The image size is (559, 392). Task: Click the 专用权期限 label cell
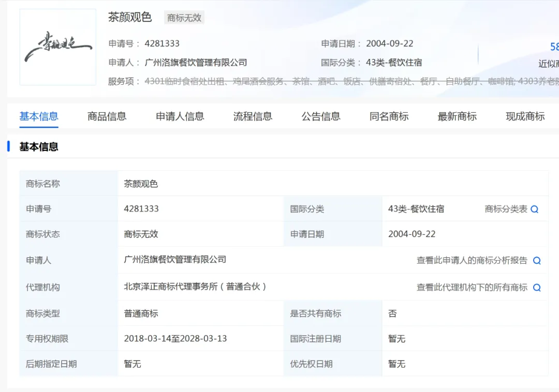pos(69,339)
